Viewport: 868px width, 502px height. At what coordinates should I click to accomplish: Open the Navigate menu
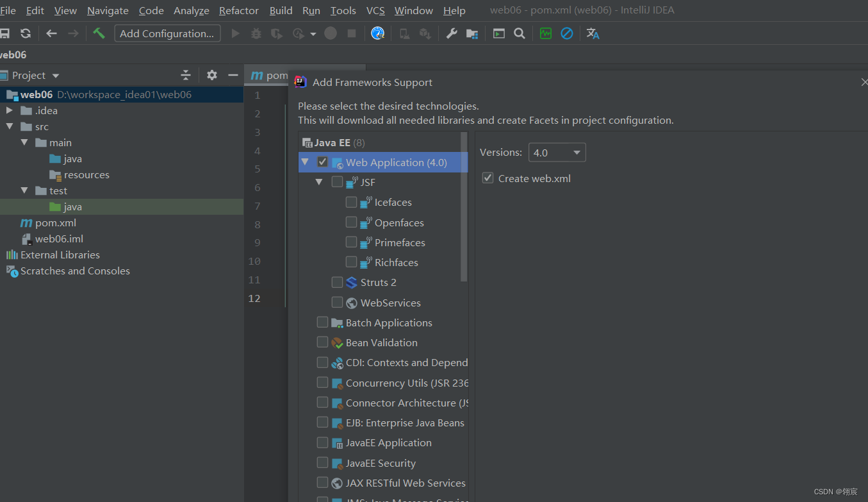pyautogui.click(x=108, y=10)
